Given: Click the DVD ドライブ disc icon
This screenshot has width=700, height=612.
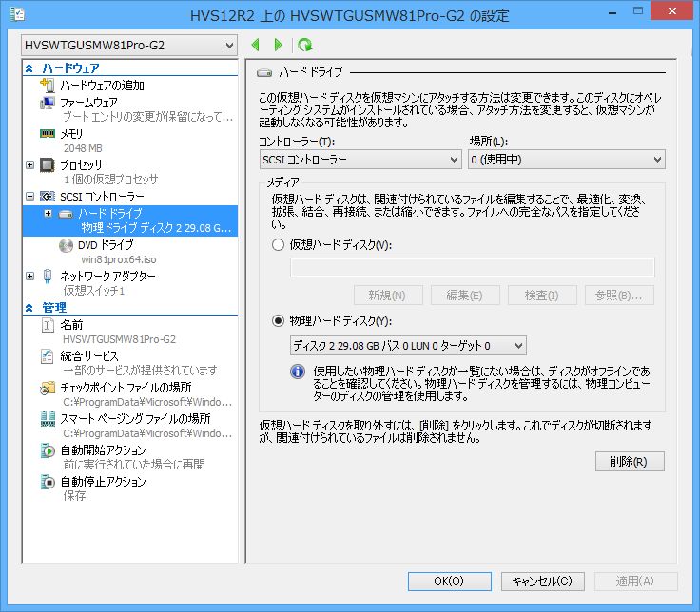Looking at the screenshot, I should [x=66, y=245].
